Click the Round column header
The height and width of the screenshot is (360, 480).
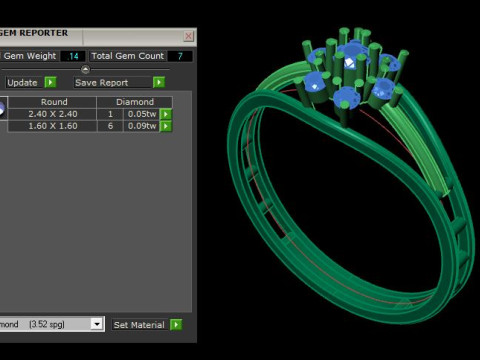[53, 102]
